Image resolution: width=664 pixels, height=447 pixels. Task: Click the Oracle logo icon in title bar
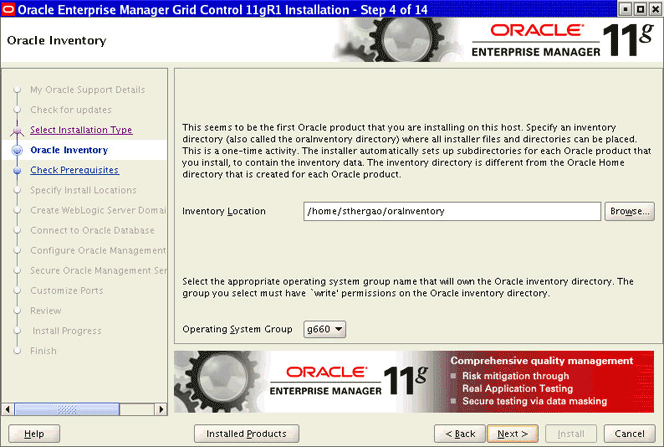pos(8,9)
